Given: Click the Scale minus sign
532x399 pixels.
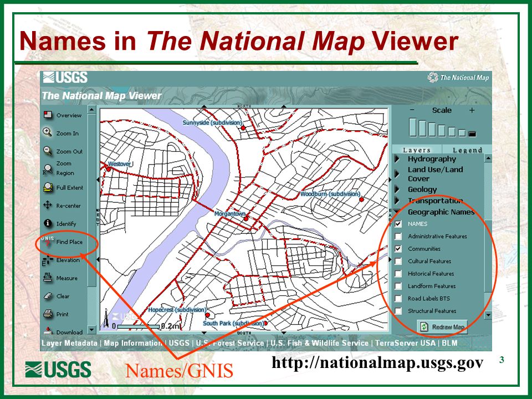Looking at the screenshot, I should (x=412, y=110).
